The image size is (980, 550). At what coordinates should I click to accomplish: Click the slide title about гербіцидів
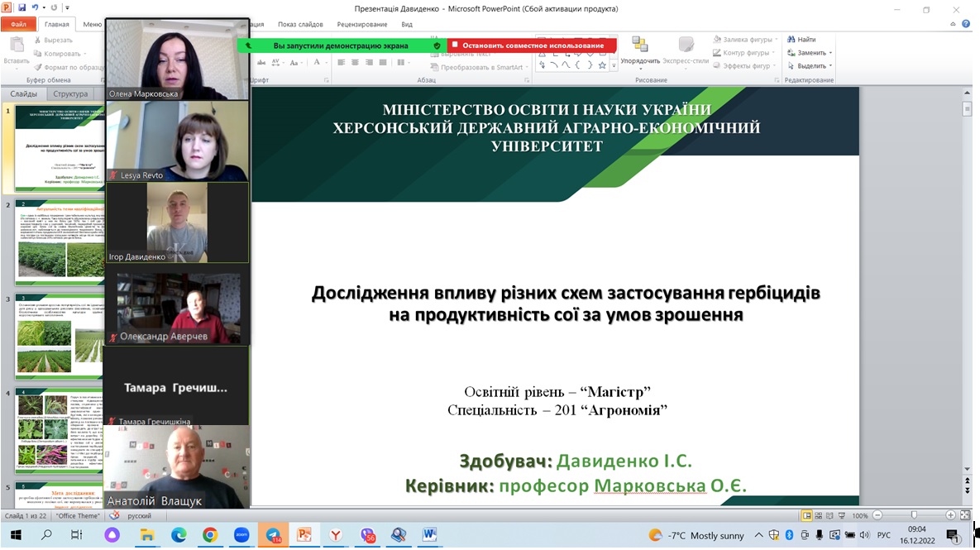point(566,304)
